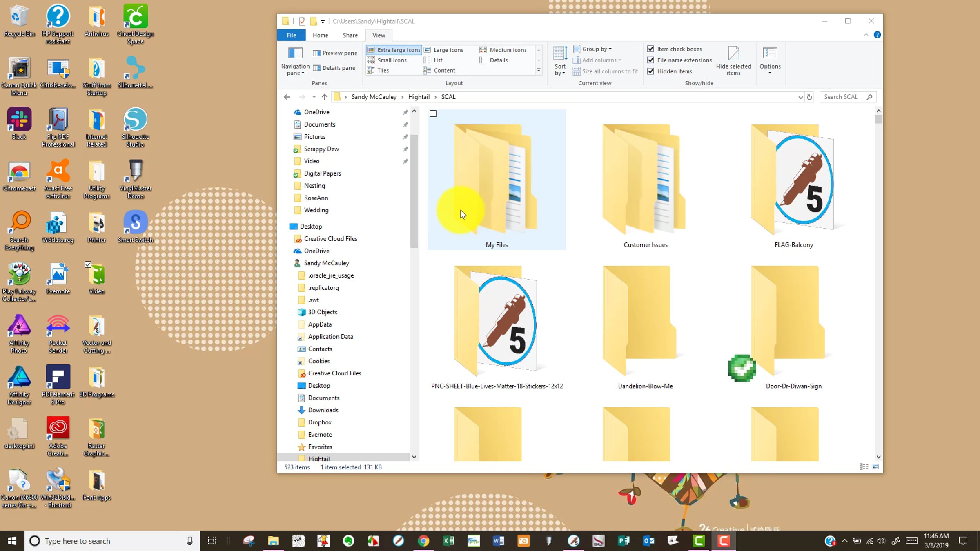The height and width of the screenshot is (551, 980).
Task: Open the notification Action Center
Action: coord(963,541)
